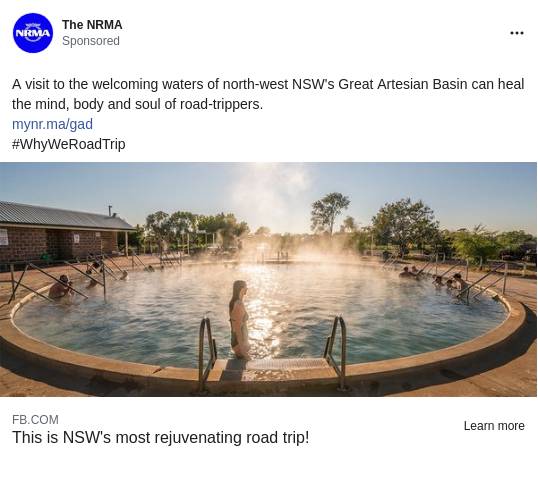Open the headline about NSW's most rejuvenating road trip
Viewport: 538px width, 480px height.
(161, 437)
